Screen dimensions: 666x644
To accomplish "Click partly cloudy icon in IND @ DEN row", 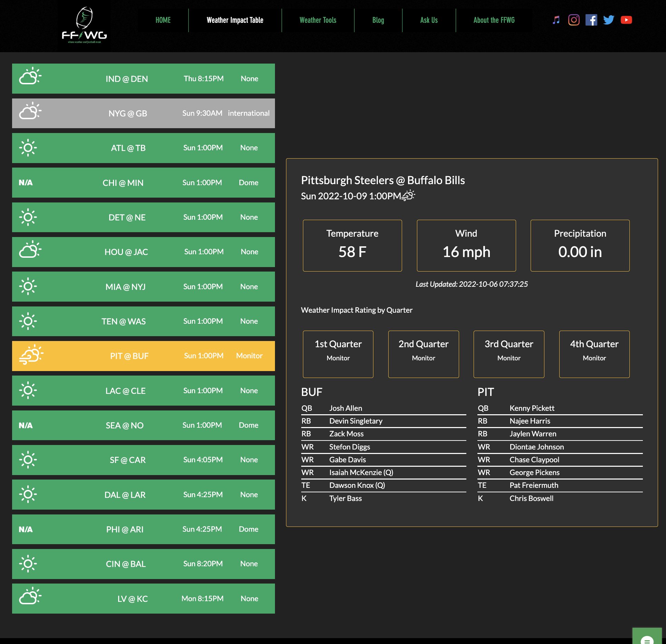I will pos(30,76).
